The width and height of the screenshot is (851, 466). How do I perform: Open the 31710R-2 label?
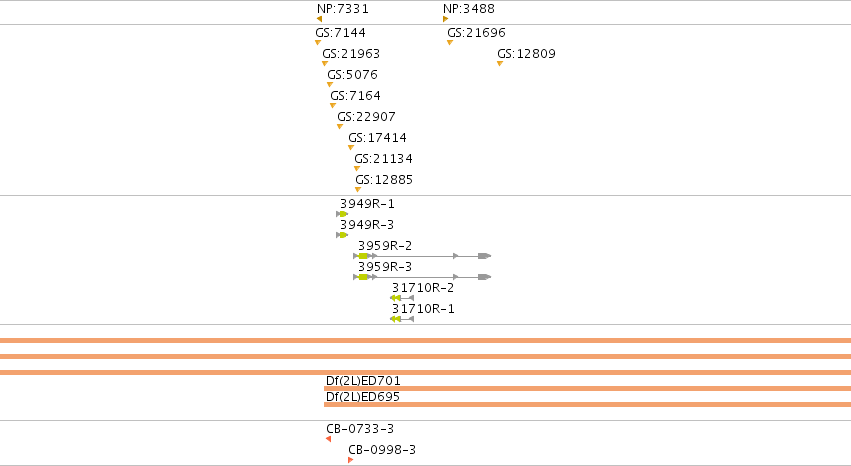(x=423, y=288)
